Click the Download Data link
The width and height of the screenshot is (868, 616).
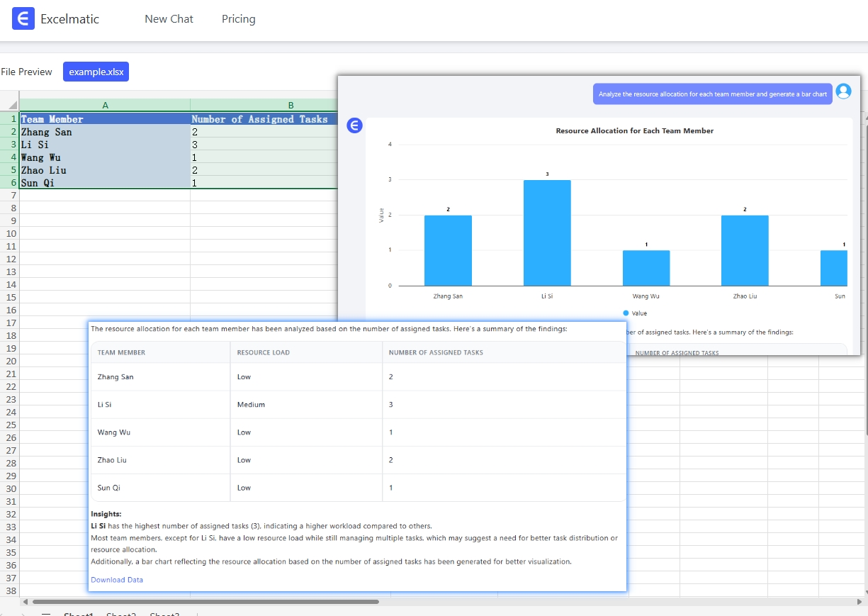pos(117,580)
